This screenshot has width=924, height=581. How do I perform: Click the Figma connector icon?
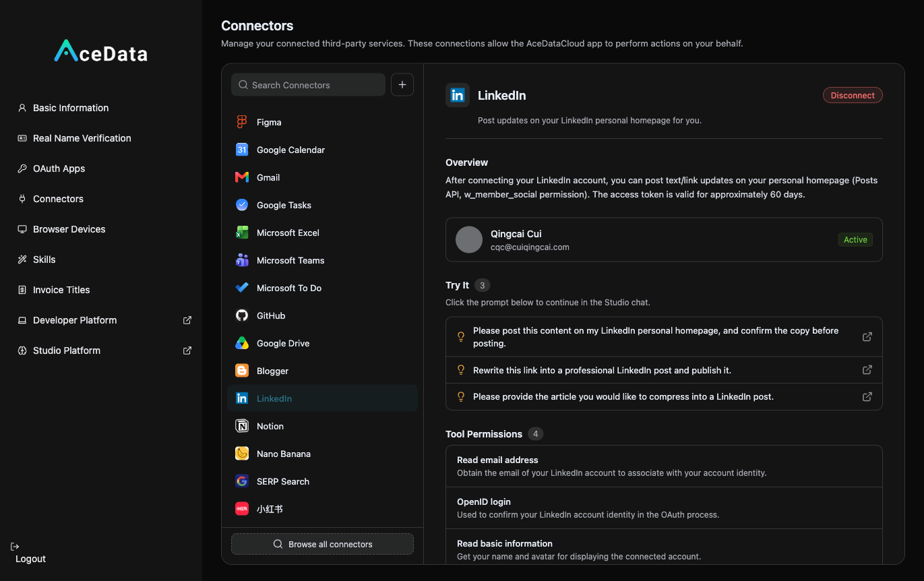(242, 122)
